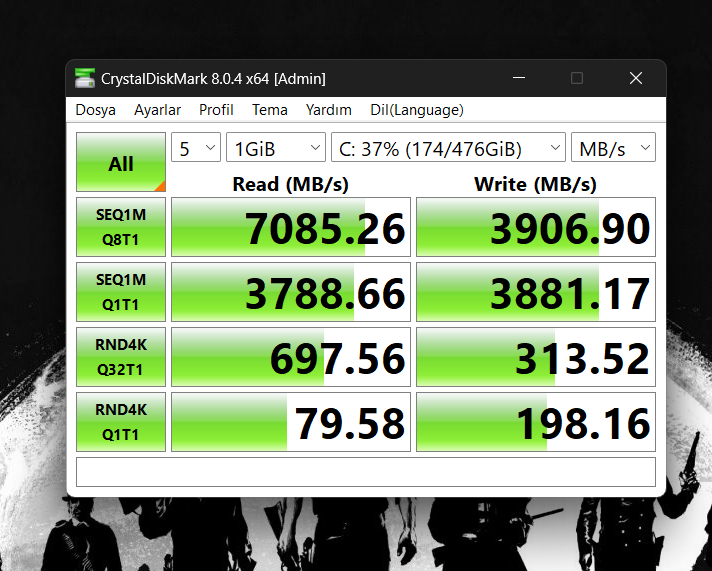The width and height of the screenshot is (712, 571).
Task: Open the Dil(Language) menu
Action: click(417, 110)
